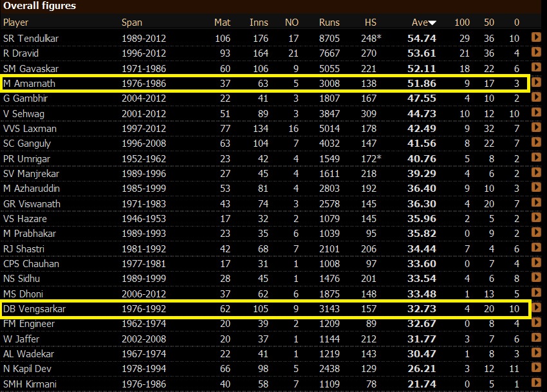547x392 pixels.
Task: Open the arrow icon for DB Vengsarkar row
Action: (x=536, y=307)
